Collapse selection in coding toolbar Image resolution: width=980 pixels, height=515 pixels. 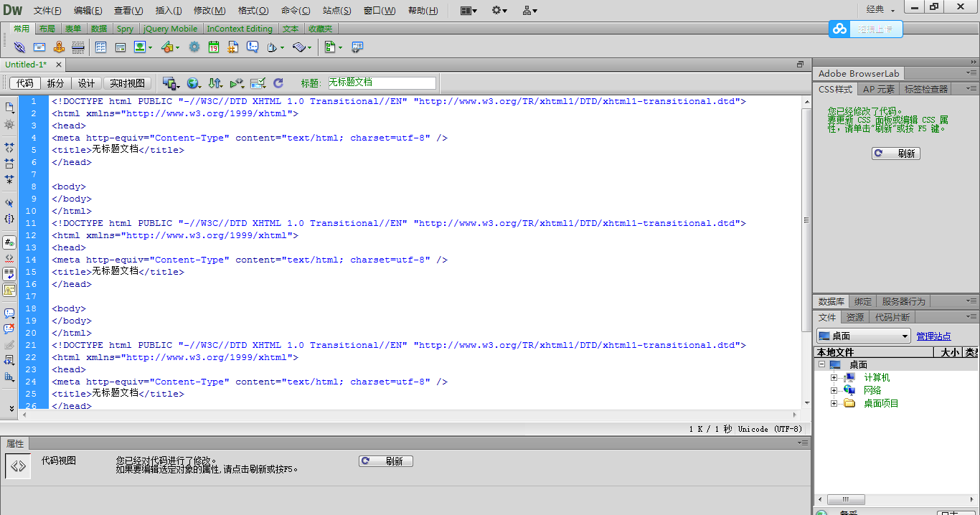point(9,164)
